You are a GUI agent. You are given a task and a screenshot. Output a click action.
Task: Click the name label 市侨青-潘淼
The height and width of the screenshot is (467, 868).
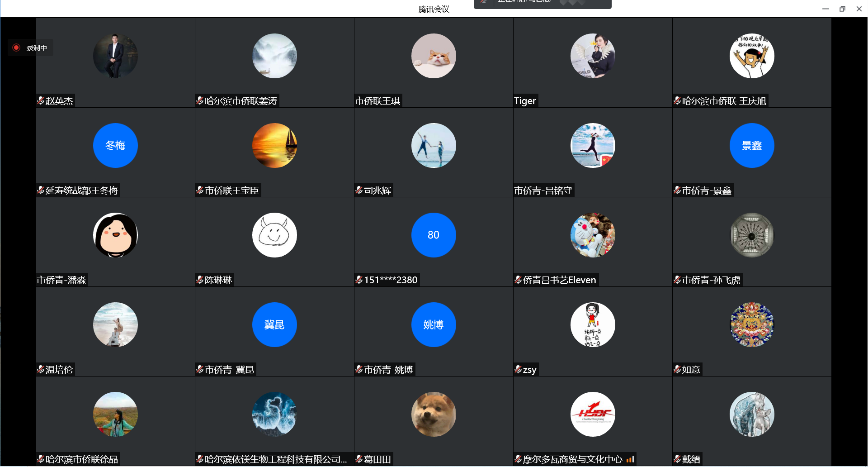[61, 280]
